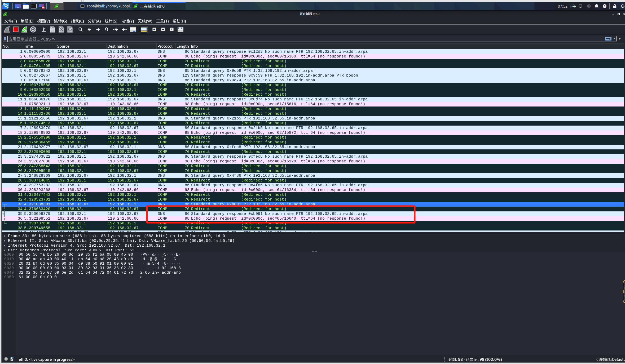Expand the Frame 33 details tree
Image resolution: width=625 pixels, height=364 pixels.
tap(5, 236)
